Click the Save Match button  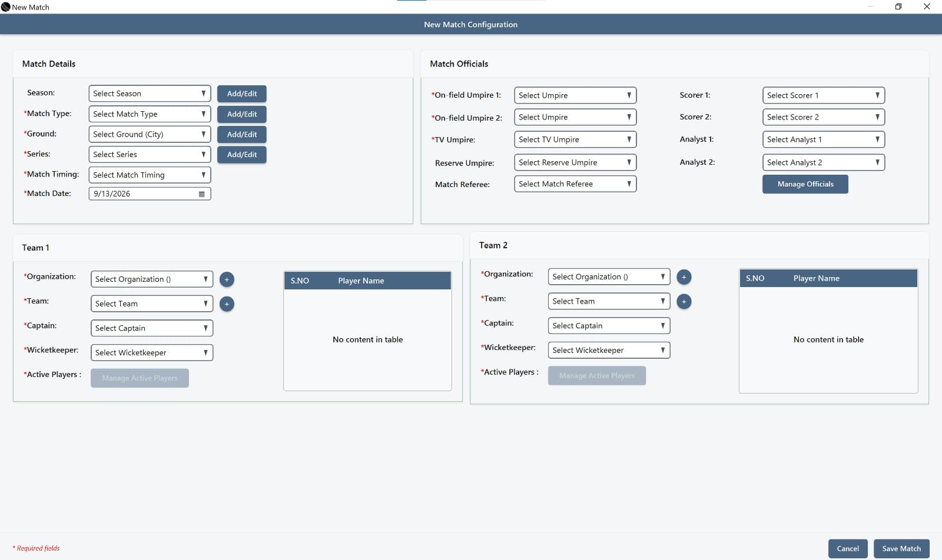(901, 549)
